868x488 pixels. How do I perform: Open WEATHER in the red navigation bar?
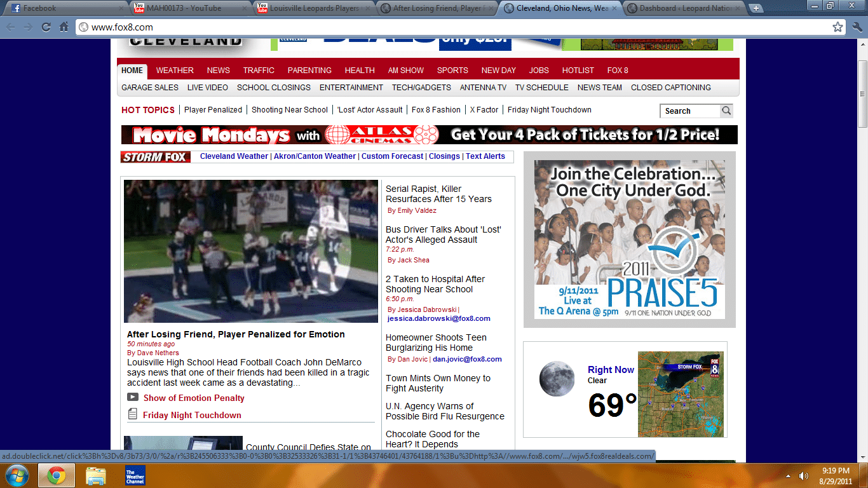[175, 71]
